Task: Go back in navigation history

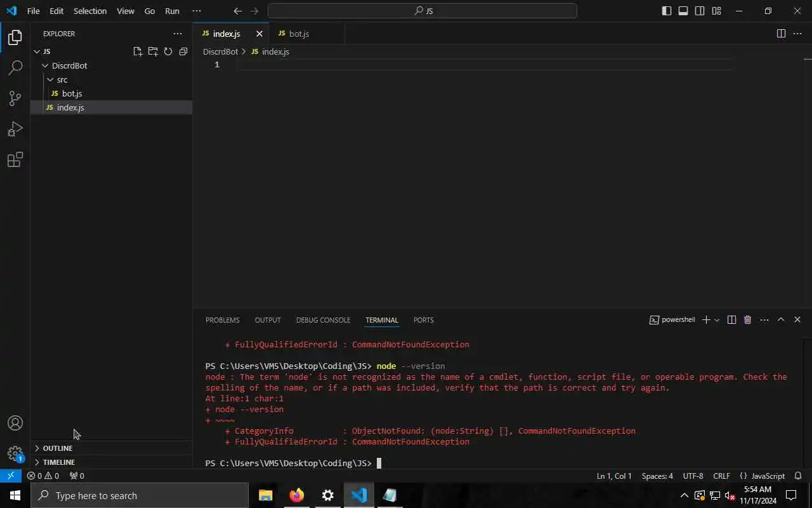Action: [238, 11]
